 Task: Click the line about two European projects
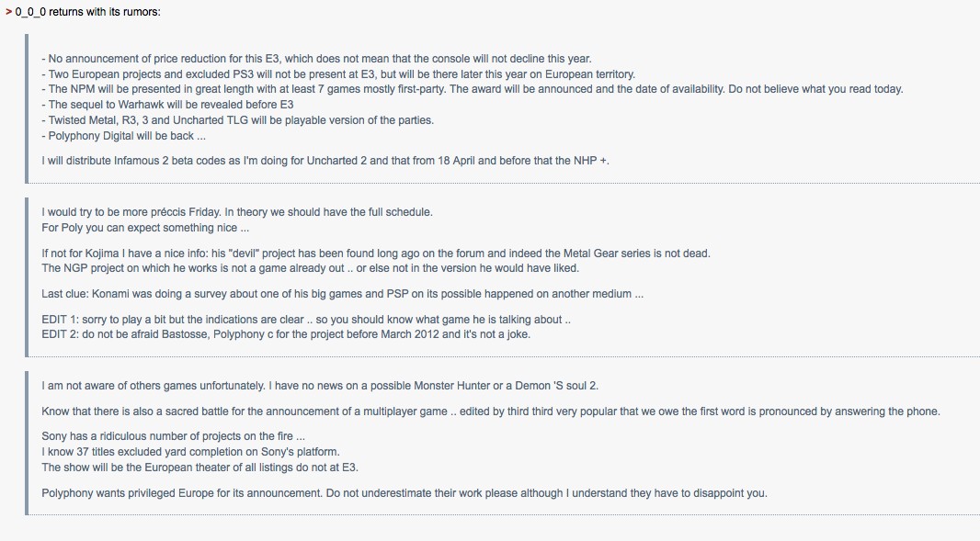[338, 74]
